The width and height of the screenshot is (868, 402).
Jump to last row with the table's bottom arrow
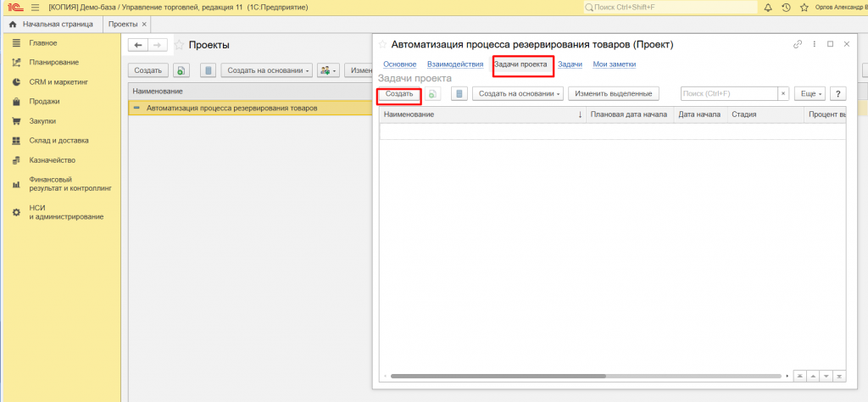[839, 376]
